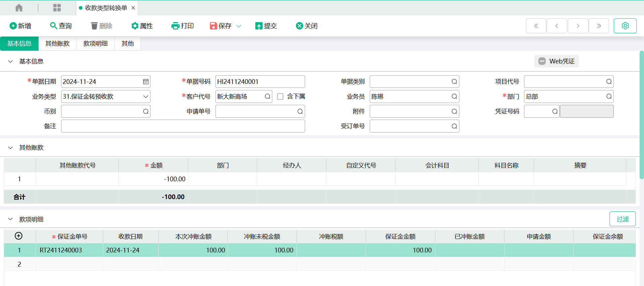Click the vertical scrollbar on the right
Image resolution: width=644 pixels, height=286 pixels.
click(642, 115)
